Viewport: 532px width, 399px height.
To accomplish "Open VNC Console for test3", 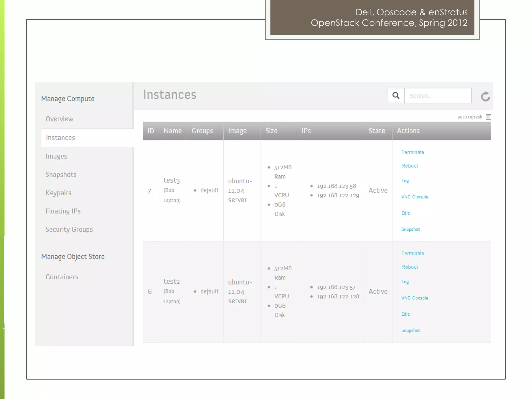I will pyautogui.click(x=415, y=197).
